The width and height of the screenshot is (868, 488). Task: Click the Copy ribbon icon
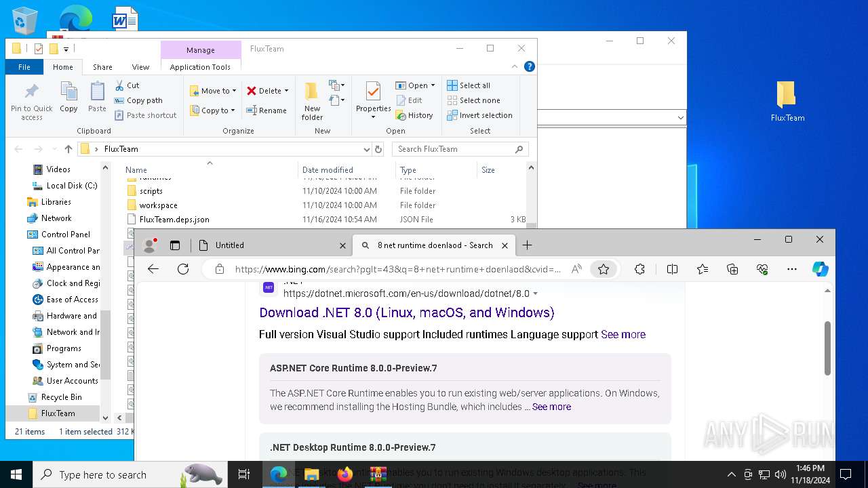tap(68, 97)
